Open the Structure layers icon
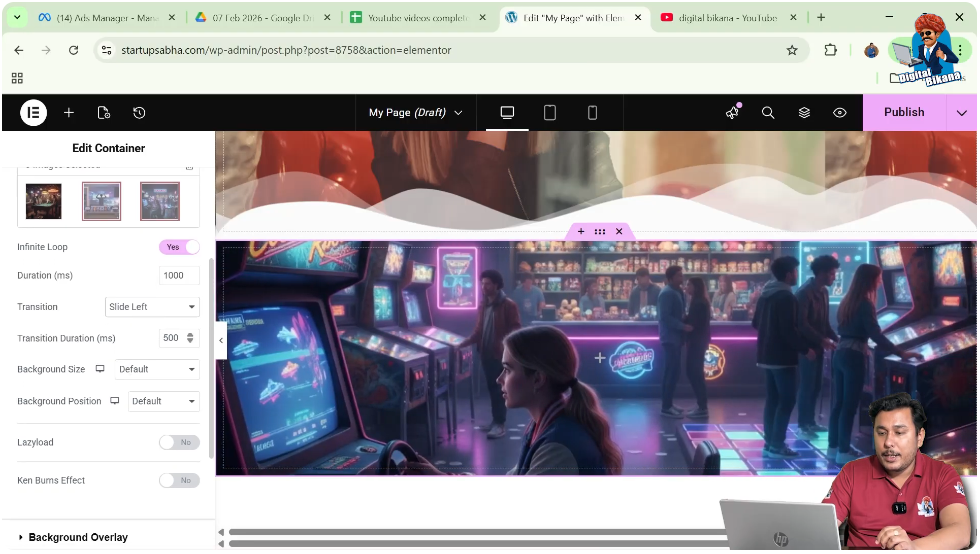Screen dimensions: 980x554 [804, 113]
